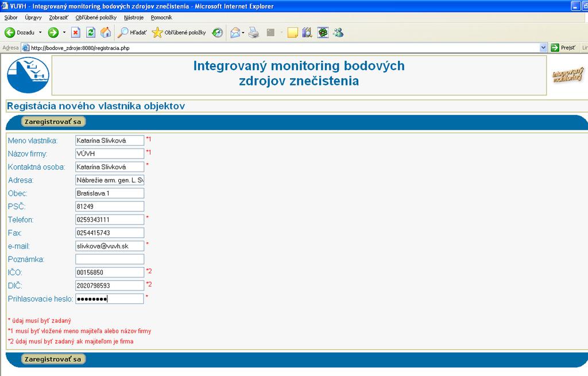Open the Messenger people icon
588x376 pixels.
pos(338,33)
